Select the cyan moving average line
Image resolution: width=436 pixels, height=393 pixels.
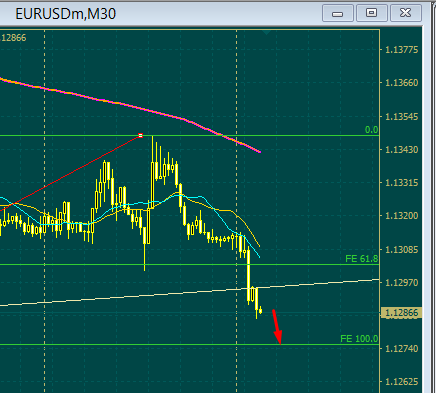[213, 209]
